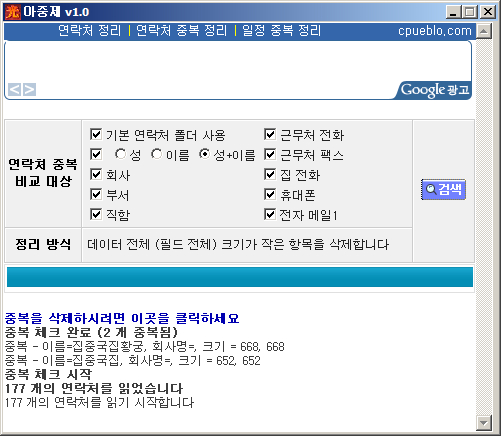Click scrollbar down arrow
The image size is (501, 436).
click(484, 423)
